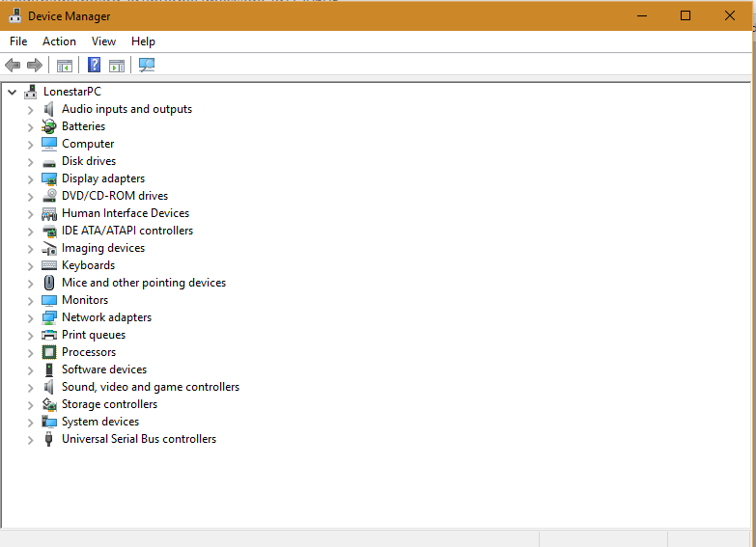Click the Sound, video and game controllers icon
This screenshot has height=547, width=756.
(x=48, y=387)
